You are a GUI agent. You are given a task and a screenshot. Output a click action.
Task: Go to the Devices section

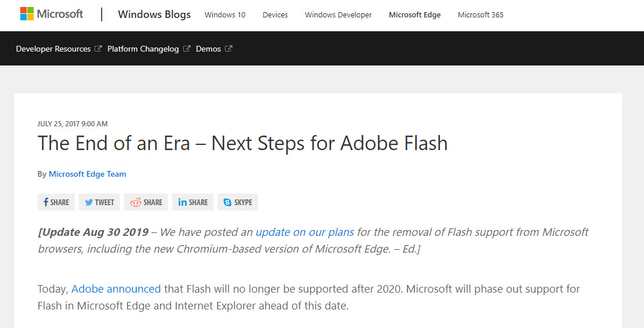pyautogui.click(x=275, y=15)
